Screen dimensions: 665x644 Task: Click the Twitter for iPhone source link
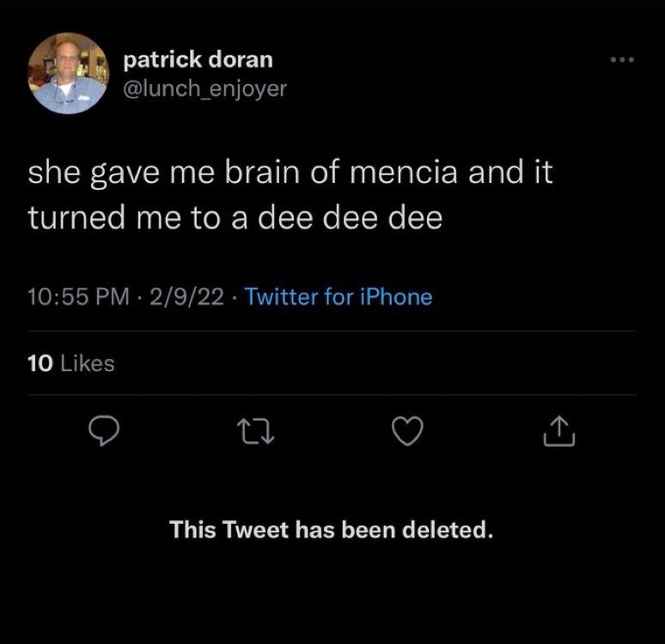(339, 296)
